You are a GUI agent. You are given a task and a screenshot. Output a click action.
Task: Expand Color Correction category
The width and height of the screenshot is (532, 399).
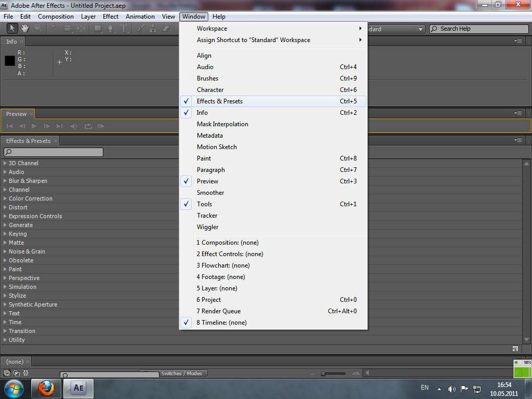tap(5, 198)
